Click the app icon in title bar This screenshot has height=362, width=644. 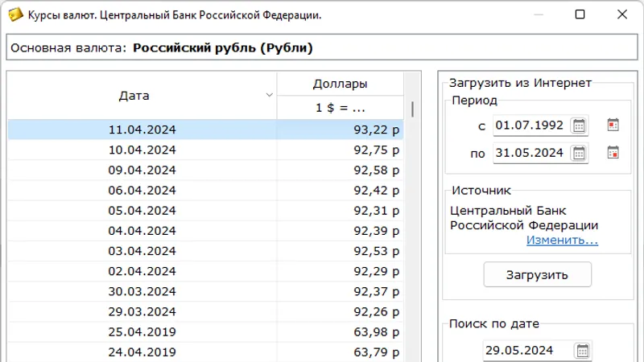click(14, 15)
